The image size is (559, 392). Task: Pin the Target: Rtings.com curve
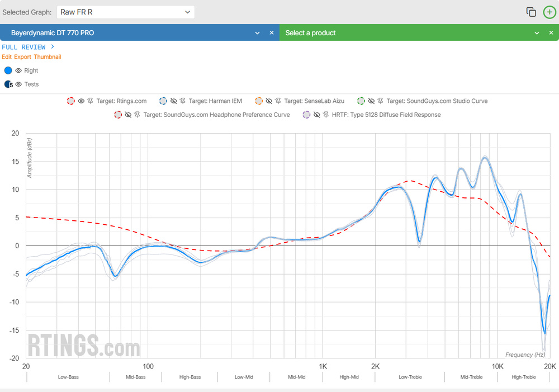(x=90, y=101)
